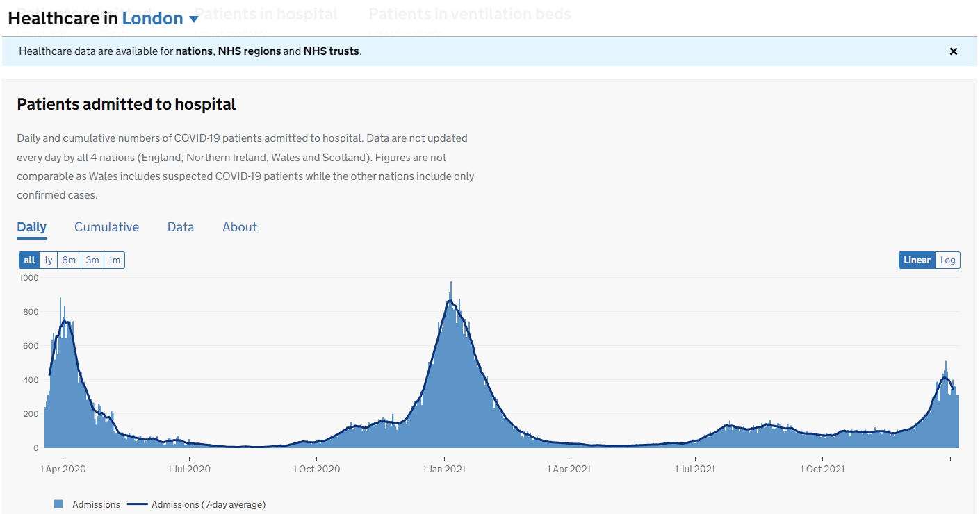Click the '1 Jul 2021' axis label
The width and height of the screenshot is (980, 514).
tap(696, 469)
